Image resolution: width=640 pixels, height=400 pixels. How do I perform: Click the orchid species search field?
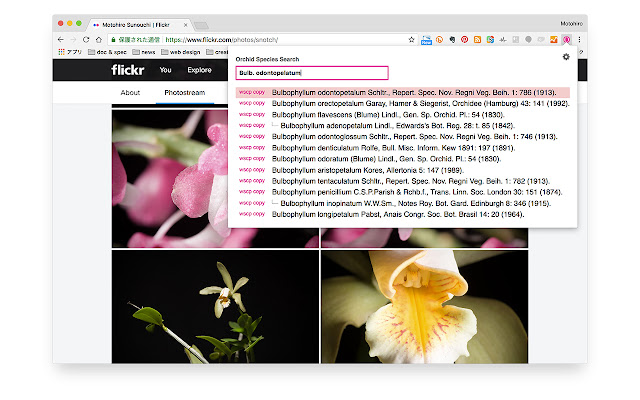(312, 73)
